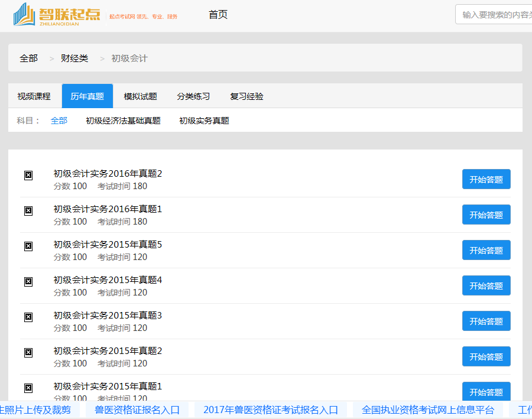Open the 首页 navigation menu item
The width and height of the screenshot is (532, 419).
pyautogui.click(x=218, y=15)
